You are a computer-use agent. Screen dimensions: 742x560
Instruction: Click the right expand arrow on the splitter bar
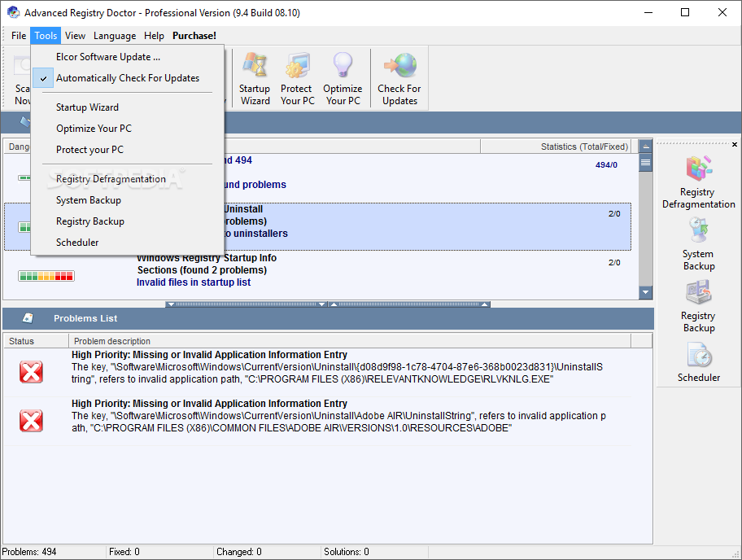click(x=485, y=304)
